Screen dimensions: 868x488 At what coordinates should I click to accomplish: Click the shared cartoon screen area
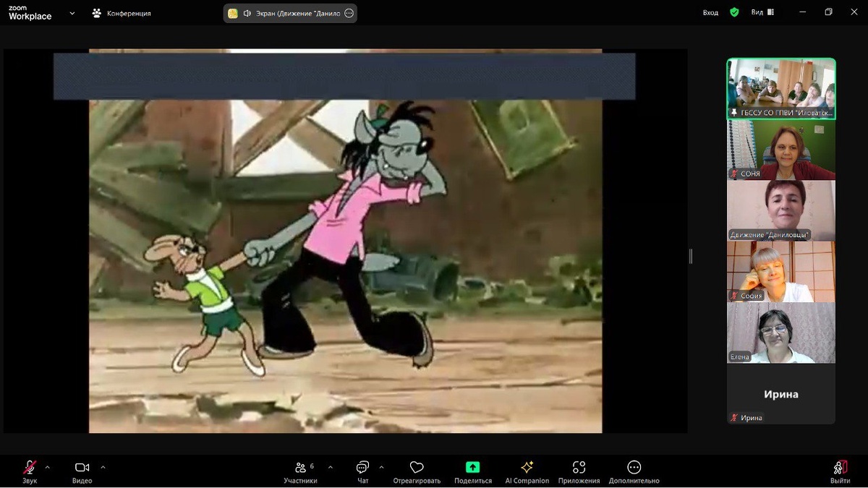pyautogui.click(x=345, y=241)
